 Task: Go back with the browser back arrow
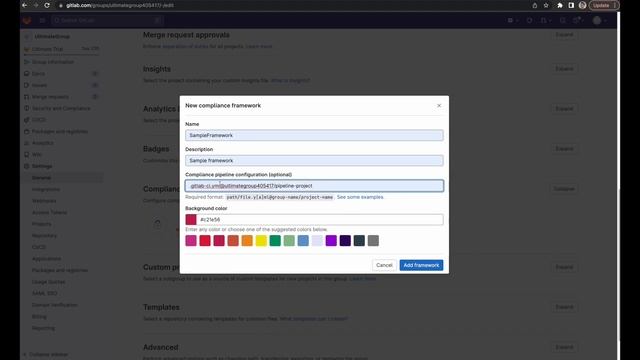24,5
